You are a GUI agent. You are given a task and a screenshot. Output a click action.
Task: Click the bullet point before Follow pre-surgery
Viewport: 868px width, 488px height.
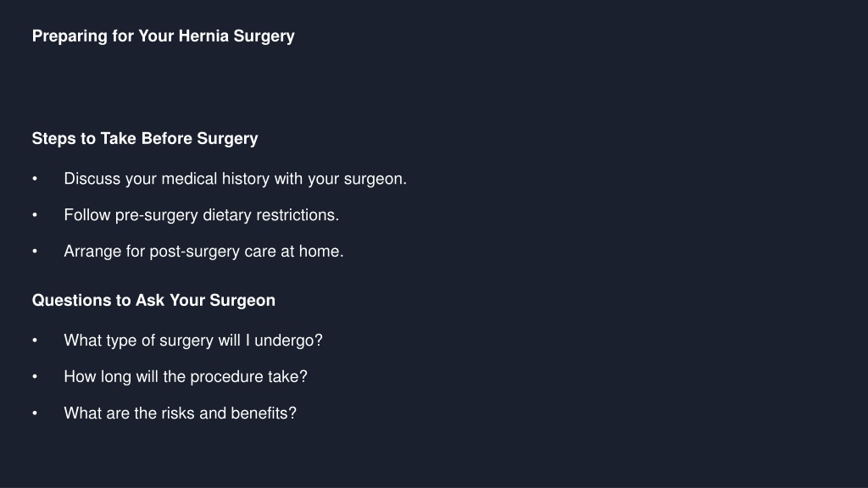coord(35,214)
